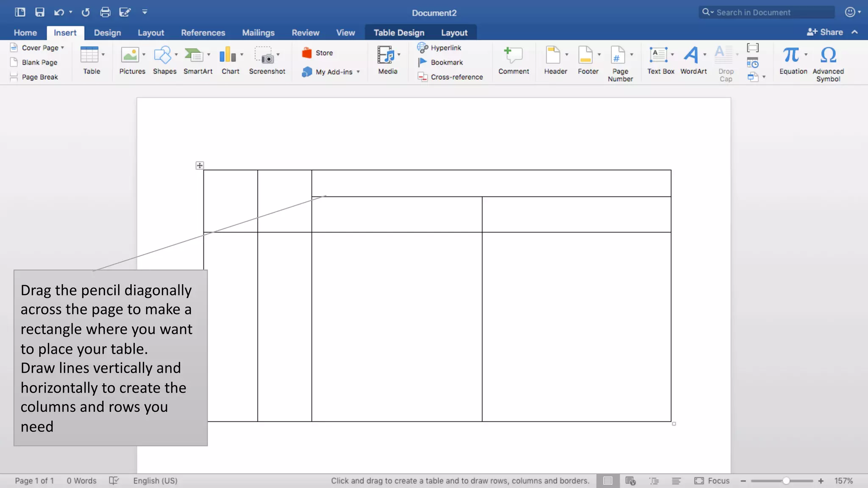The image size is (868, 488).
Task: Insert a Blank Page
Action: coord(34,62)
